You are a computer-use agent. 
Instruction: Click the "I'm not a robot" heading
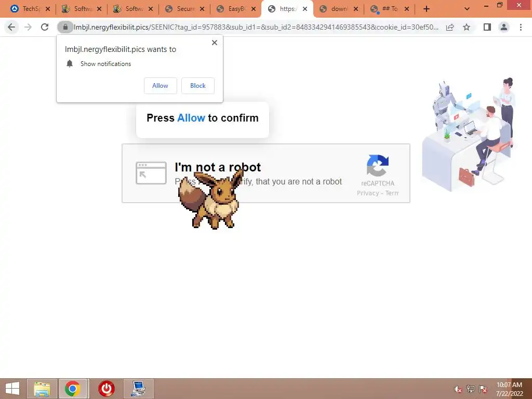[218, 167]
